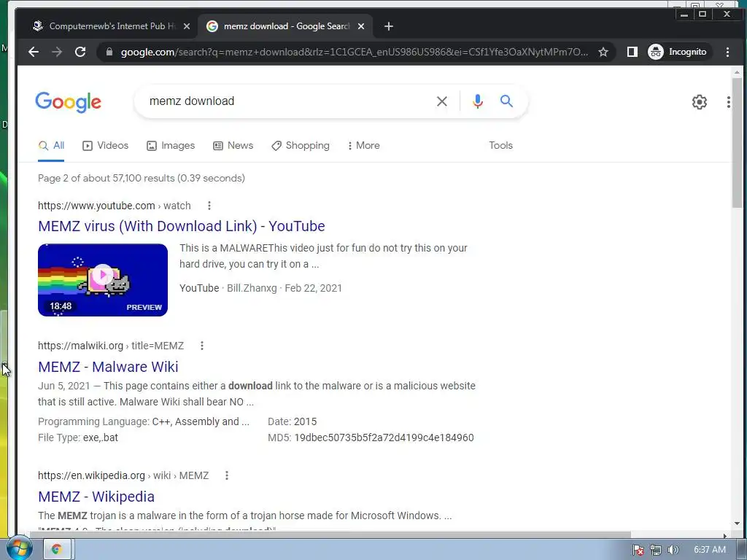Open the Windows Start menu orb

click(18, 549)
